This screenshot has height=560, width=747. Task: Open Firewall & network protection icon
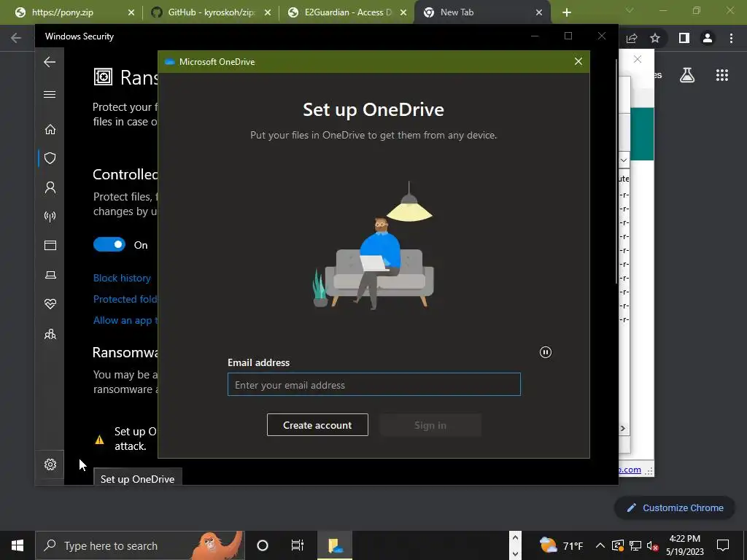(x=50, y=217)
